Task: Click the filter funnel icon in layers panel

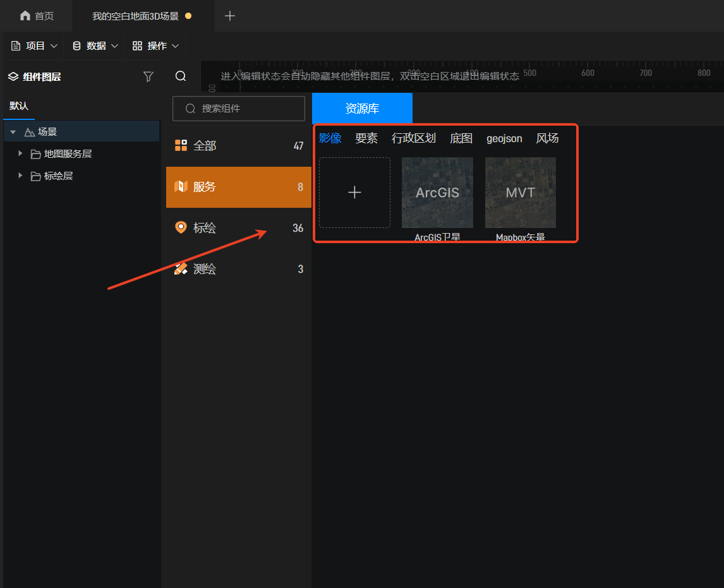Action: click(x=148, y=76)
